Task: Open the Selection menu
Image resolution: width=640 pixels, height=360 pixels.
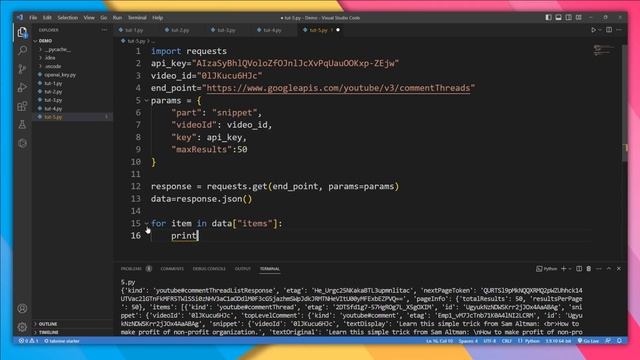Action: click(x=67, y=18)
